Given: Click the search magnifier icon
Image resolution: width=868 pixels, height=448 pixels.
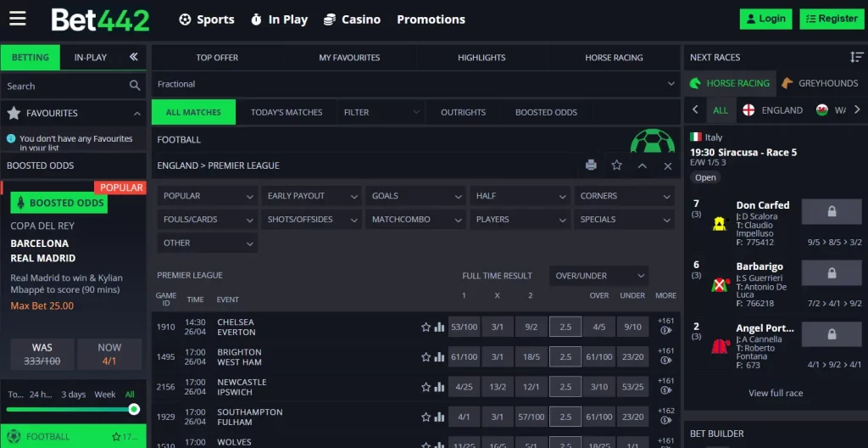Looking at the screenshot, I should tap(135, 86).
